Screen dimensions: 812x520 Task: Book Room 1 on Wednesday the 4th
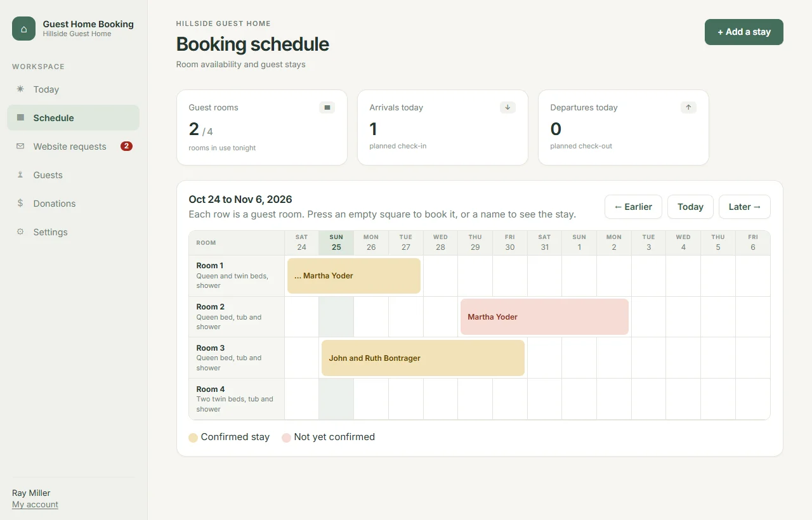[x=683, y=276]
